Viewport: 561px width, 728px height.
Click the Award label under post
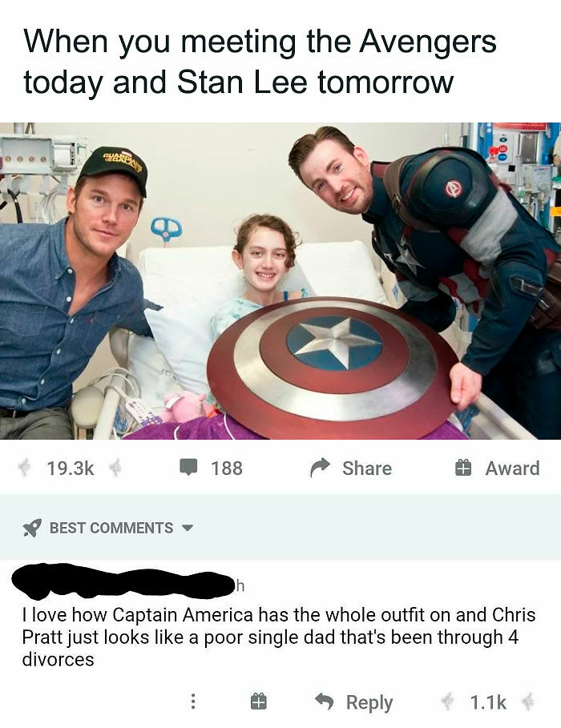[x=512, y=468]
